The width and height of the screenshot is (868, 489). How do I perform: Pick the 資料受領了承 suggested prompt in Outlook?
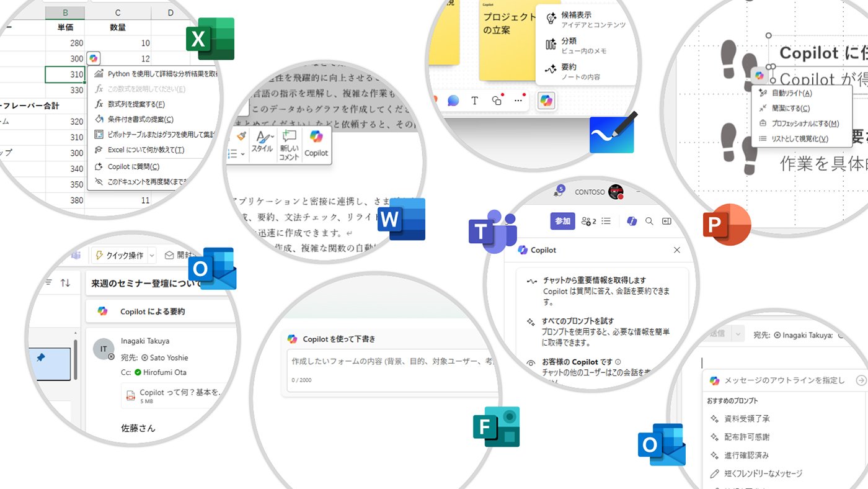click(746, 419)
